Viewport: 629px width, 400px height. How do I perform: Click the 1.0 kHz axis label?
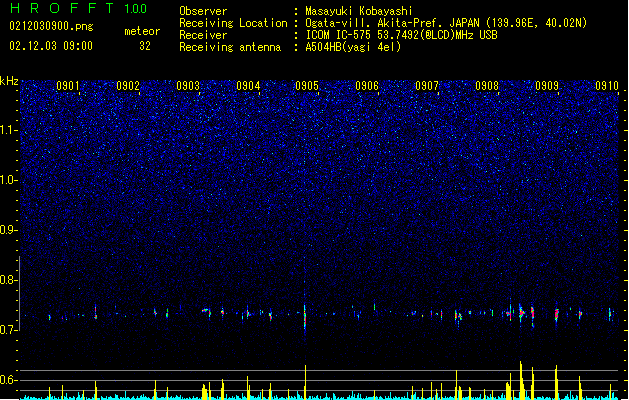click(9, 180)
